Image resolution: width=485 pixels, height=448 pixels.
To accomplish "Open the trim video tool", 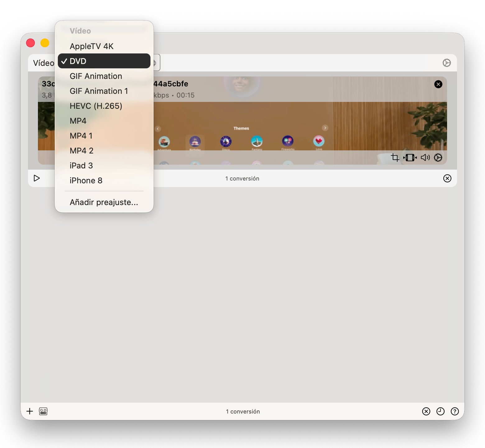I will 410,158.
